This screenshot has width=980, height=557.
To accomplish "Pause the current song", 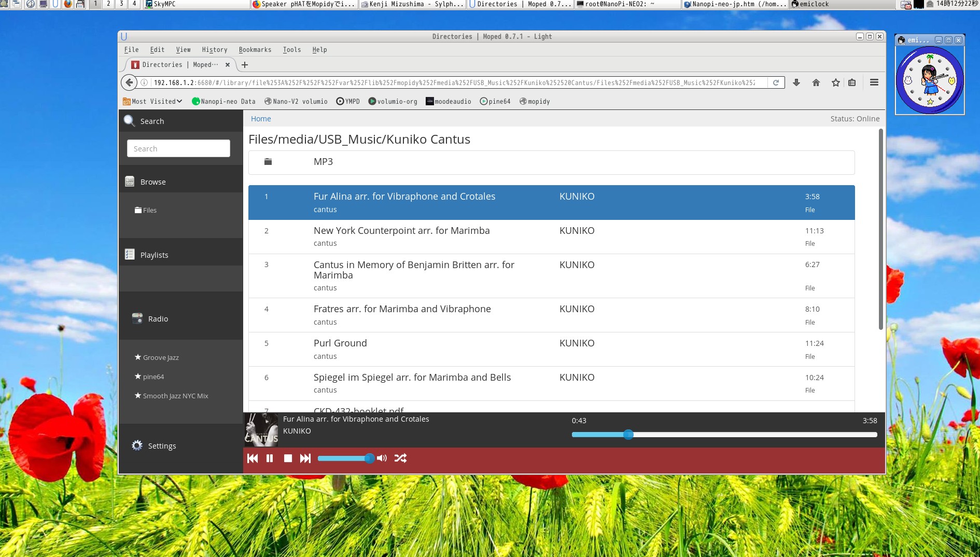I will (270, 458).
